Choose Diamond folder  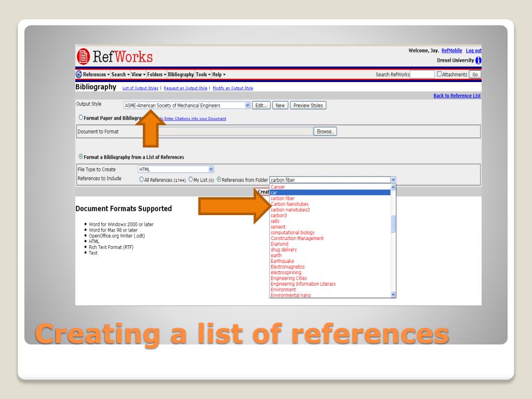(330, 244)
